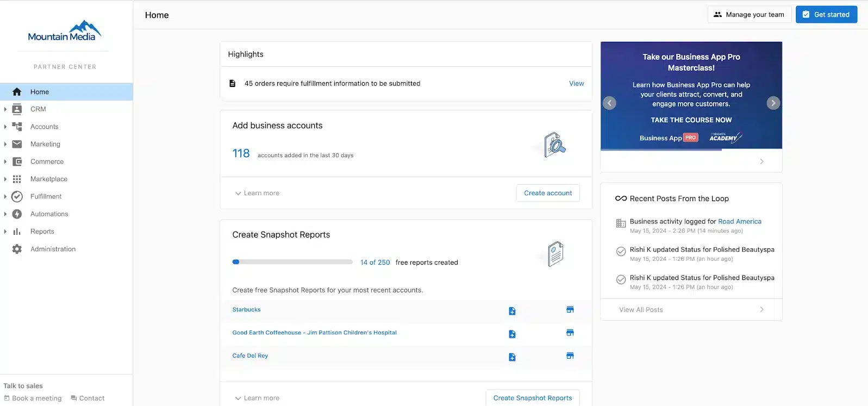Click Create Snapshot Reports button
868x406 pixels.
[x=533, y=398]
